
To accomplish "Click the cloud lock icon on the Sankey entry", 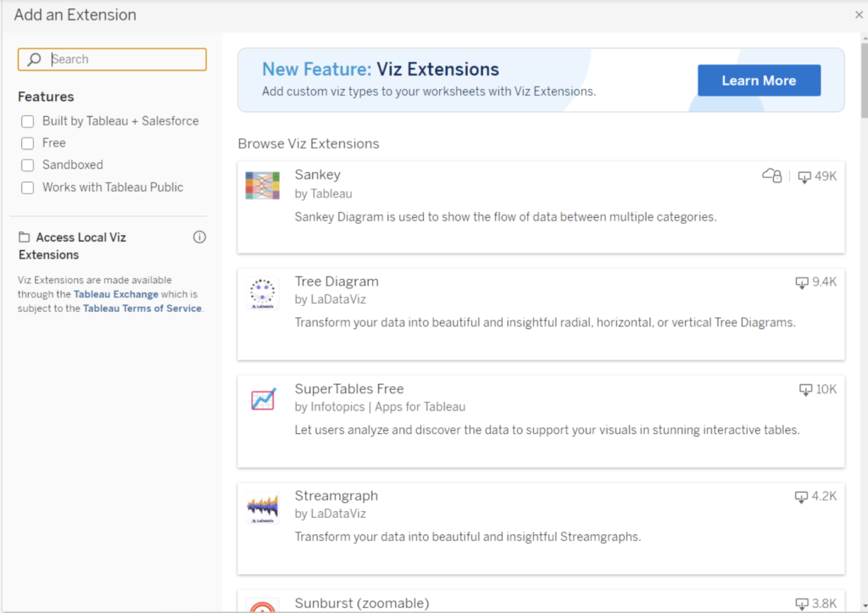I will click(771, 176).
